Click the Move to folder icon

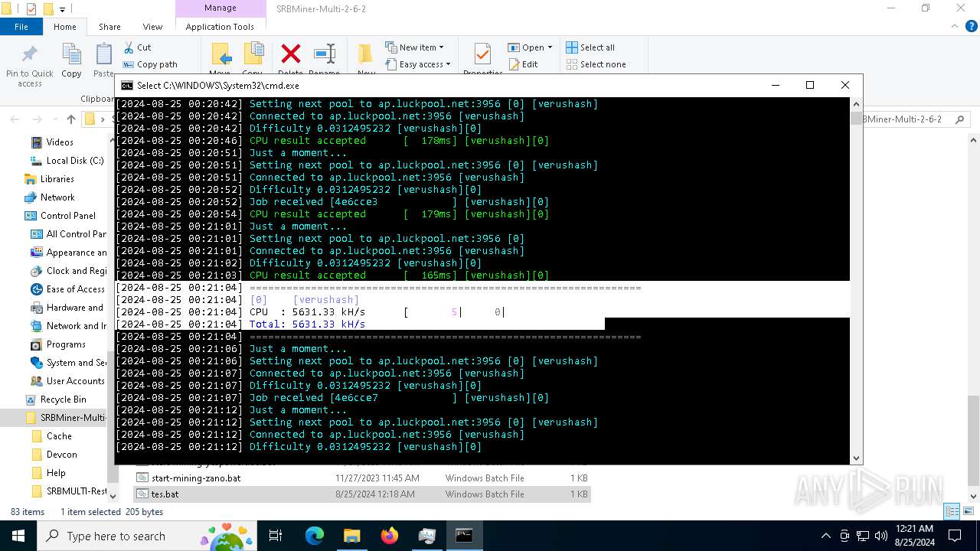coord(220,54)
